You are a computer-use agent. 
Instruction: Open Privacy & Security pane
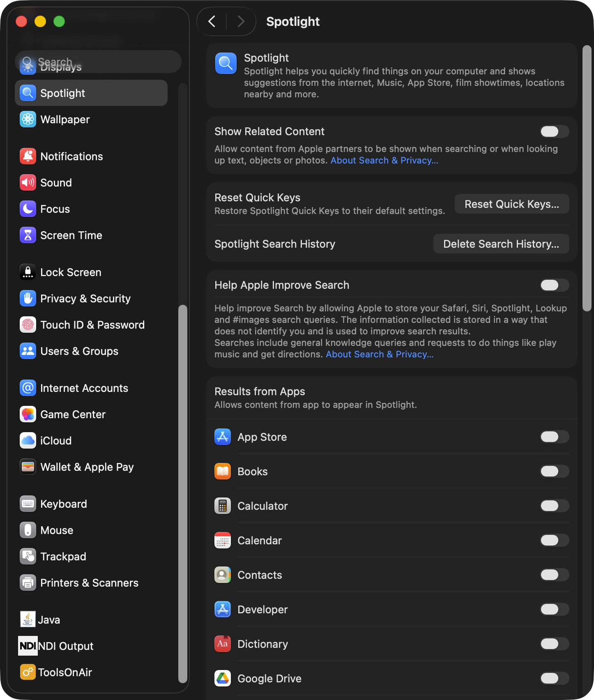pos(91,299)
